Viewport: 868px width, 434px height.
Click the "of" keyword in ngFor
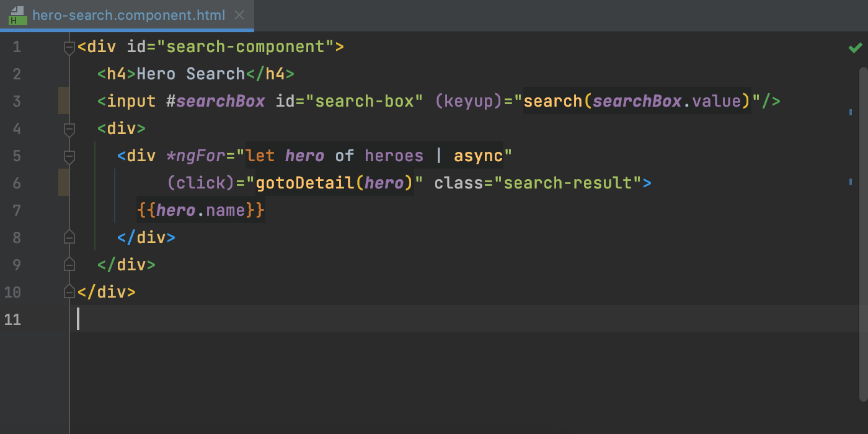[345, 156]
